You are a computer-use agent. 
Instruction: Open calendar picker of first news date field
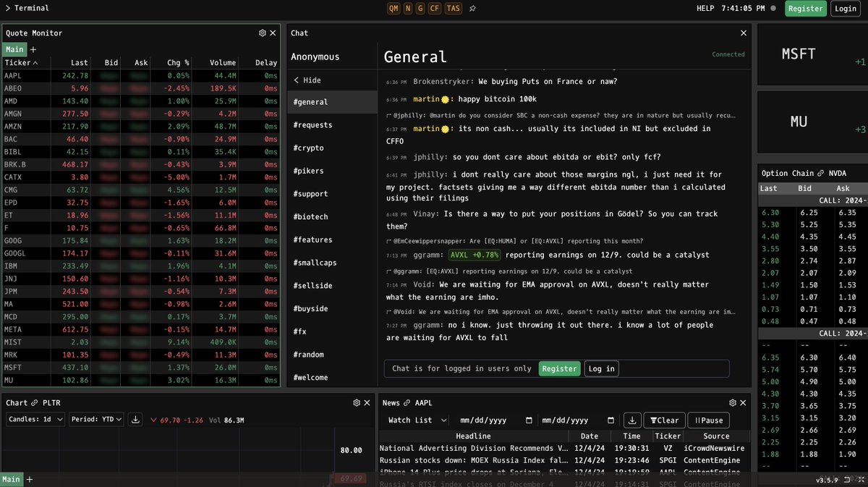point(529,420)
